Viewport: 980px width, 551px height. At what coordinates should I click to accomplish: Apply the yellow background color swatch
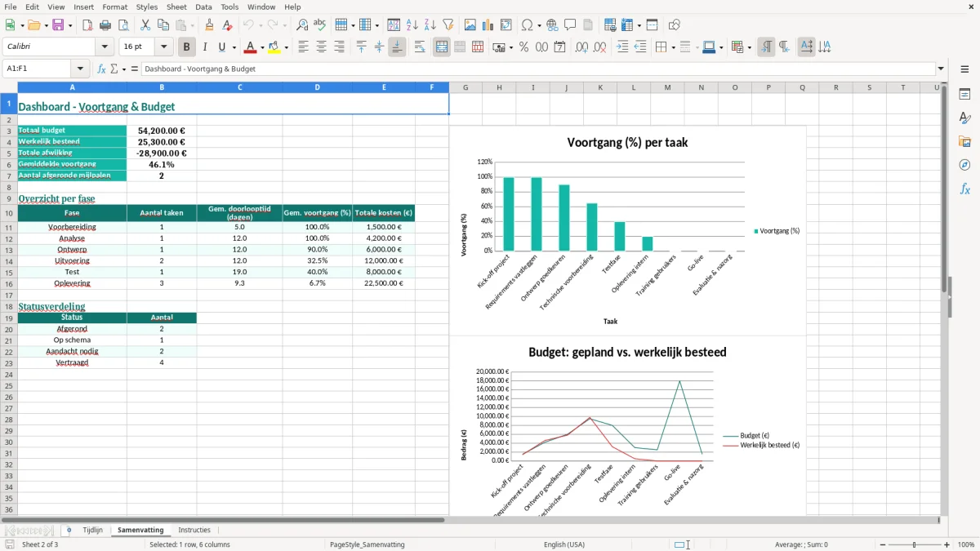click(275, 47)
